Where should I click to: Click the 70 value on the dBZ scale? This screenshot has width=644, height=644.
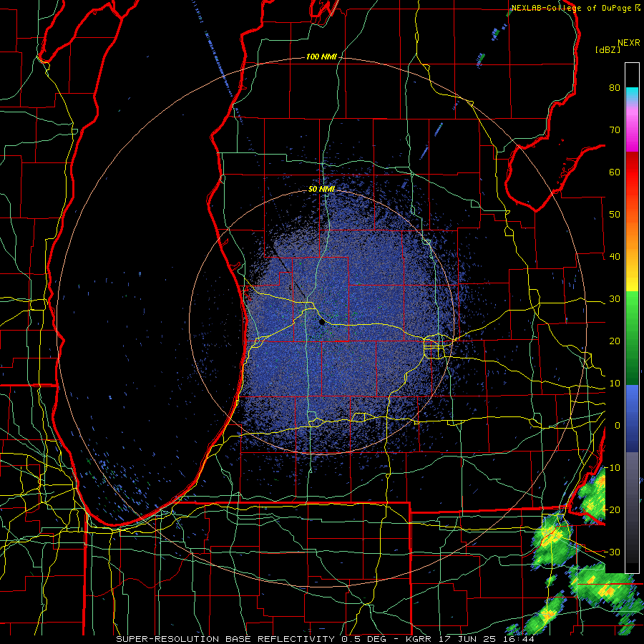coord(615,130)
